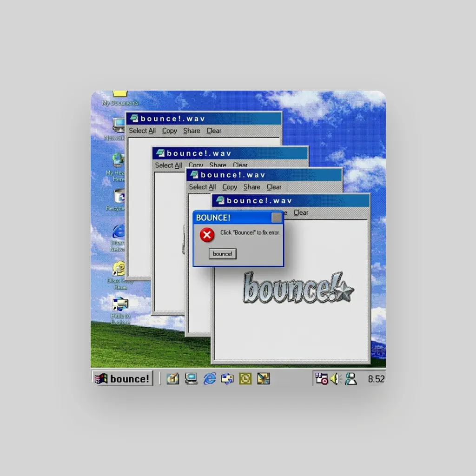Open the bounce! Start button on the taskbar
Viewport: 476px width, 476px height.
pyautogui.click(x=123, y=378)
